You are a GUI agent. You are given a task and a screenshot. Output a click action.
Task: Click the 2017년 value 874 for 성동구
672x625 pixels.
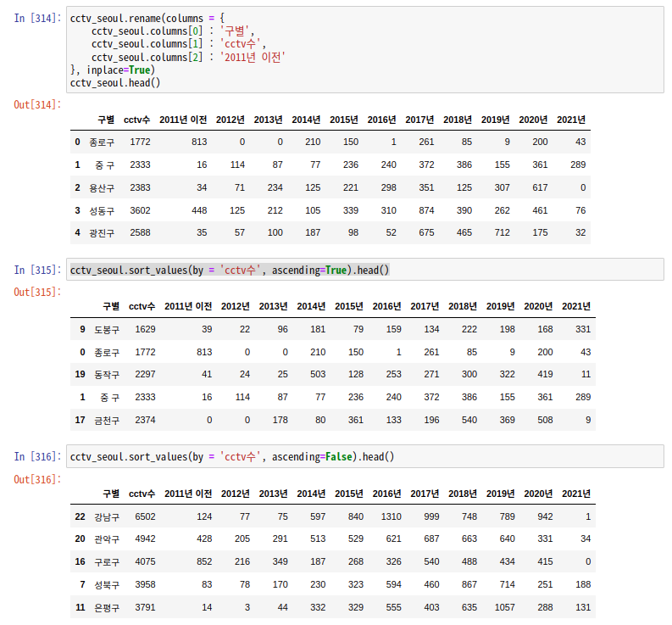(426, 210)
